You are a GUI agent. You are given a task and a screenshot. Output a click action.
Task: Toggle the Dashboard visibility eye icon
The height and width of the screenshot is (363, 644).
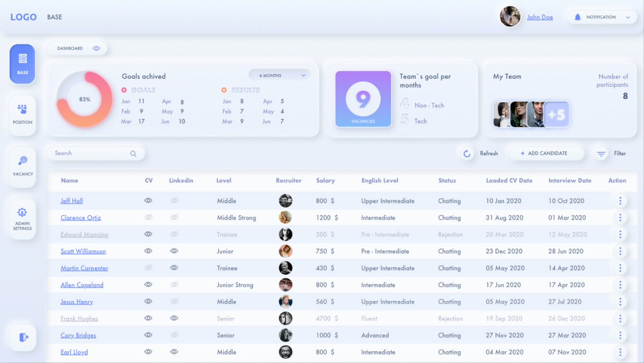(97, 48)
